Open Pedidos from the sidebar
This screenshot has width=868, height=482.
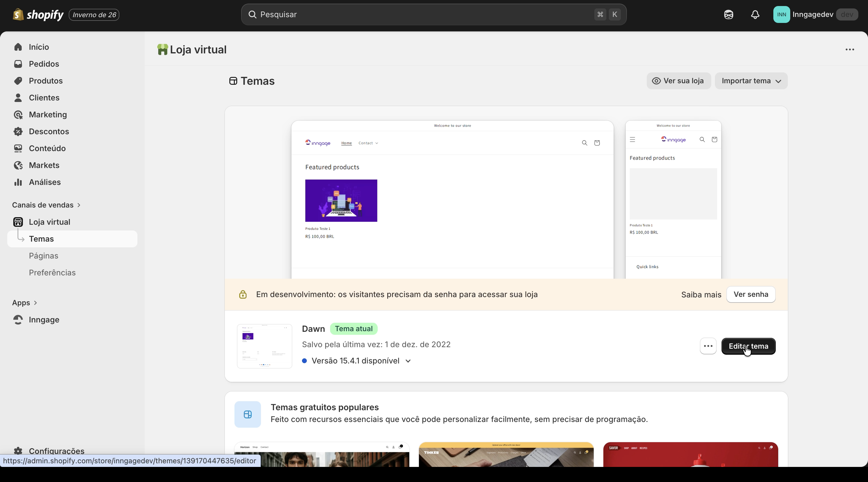[44, 64]
